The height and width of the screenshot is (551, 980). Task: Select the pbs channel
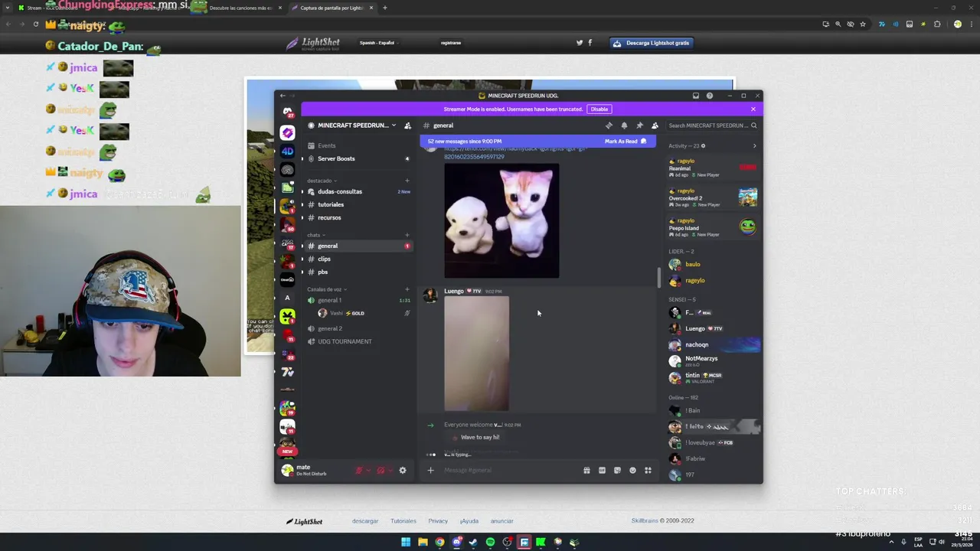[358, 272]
